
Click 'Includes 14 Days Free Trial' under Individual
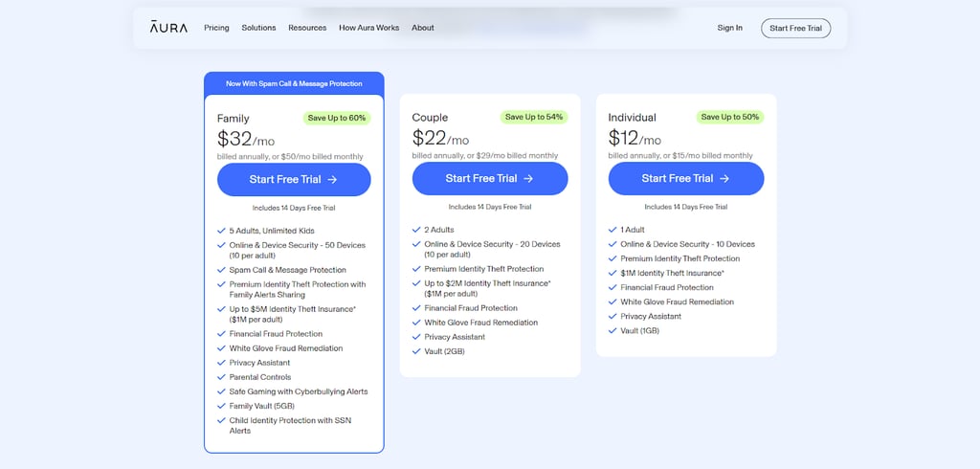tap(686, 207)
